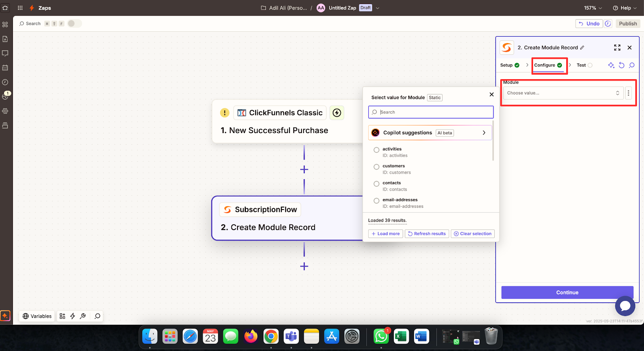This screenshot has width=644, height=351.
Task: Select the contacts radio option
Action: (x=376, y=184)
